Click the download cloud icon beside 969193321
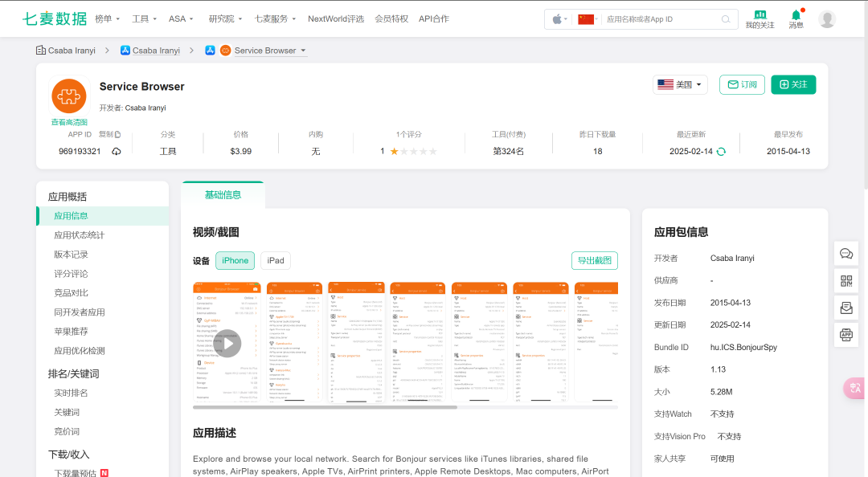The width and height of the screenshot is (868, 477). coord(117,152)
